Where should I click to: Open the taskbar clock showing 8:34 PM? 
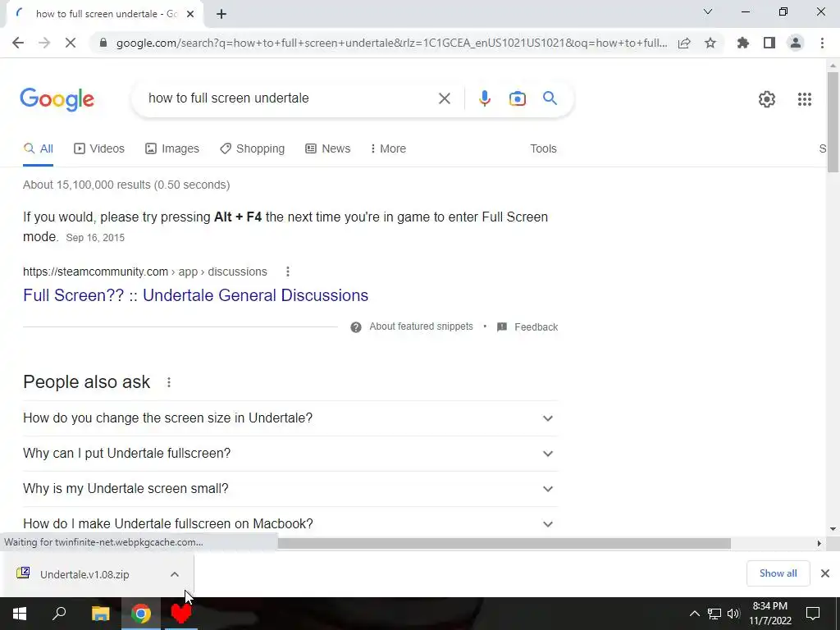tap(769, 614)
